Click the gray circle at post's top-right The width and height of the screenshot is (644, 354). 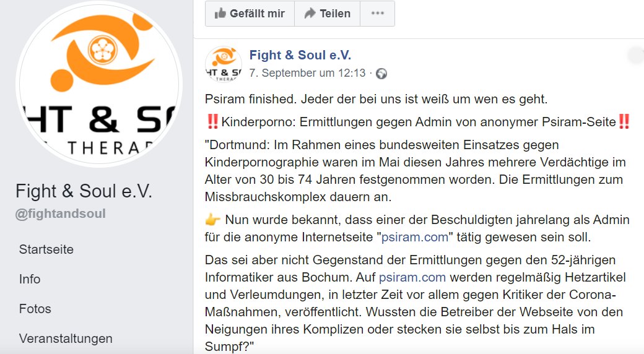[637, 55]
